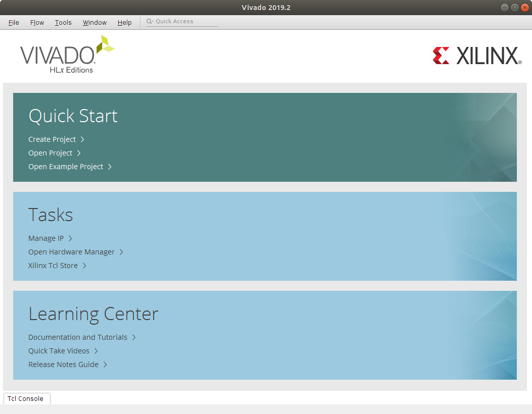Click the Vivado HLx Editions logo
This screenshot has width=532, height=414.
click(67, 55)
